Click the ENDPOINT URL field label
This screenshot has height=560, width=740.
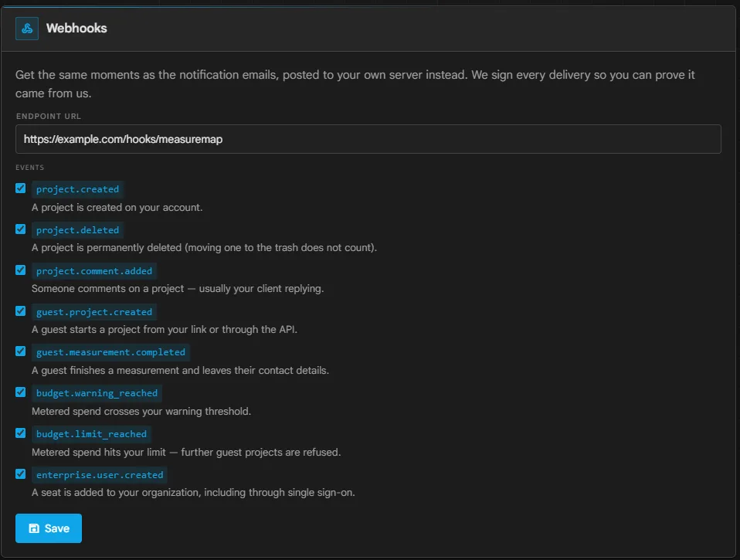[x=49, y=116]
